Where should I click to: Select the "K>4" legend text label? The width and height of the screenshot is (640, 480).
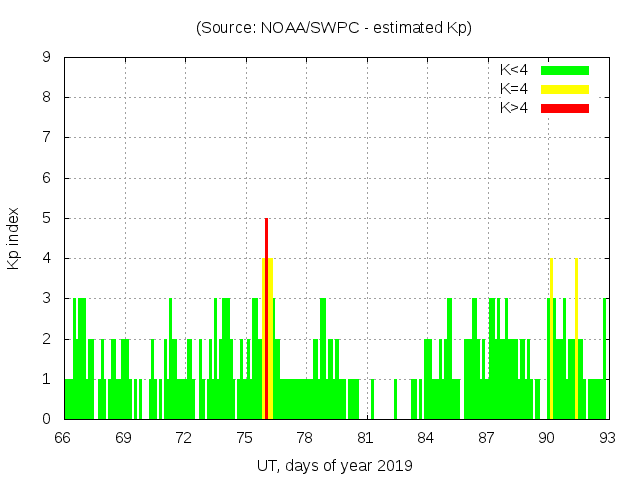coord(514,108)
